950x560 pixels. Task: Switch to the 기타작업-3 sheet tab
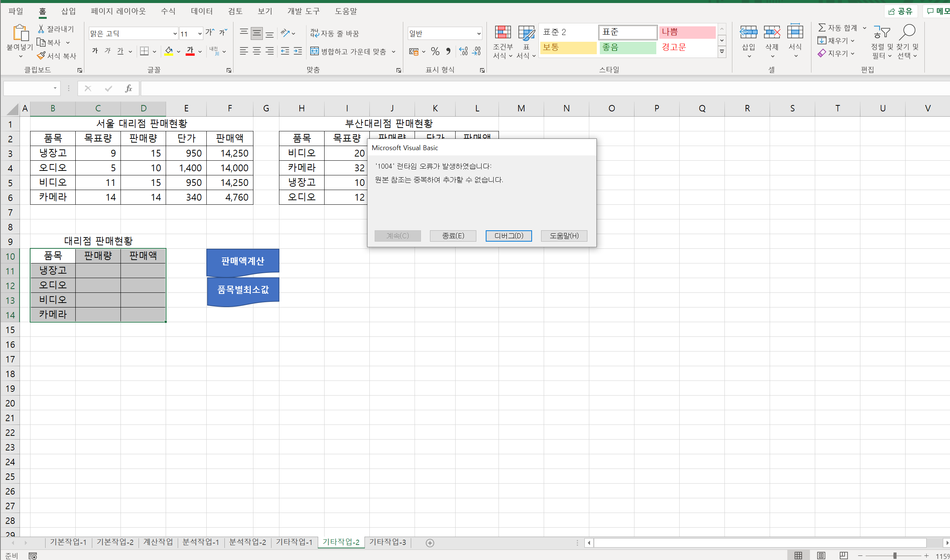(387, 542)
